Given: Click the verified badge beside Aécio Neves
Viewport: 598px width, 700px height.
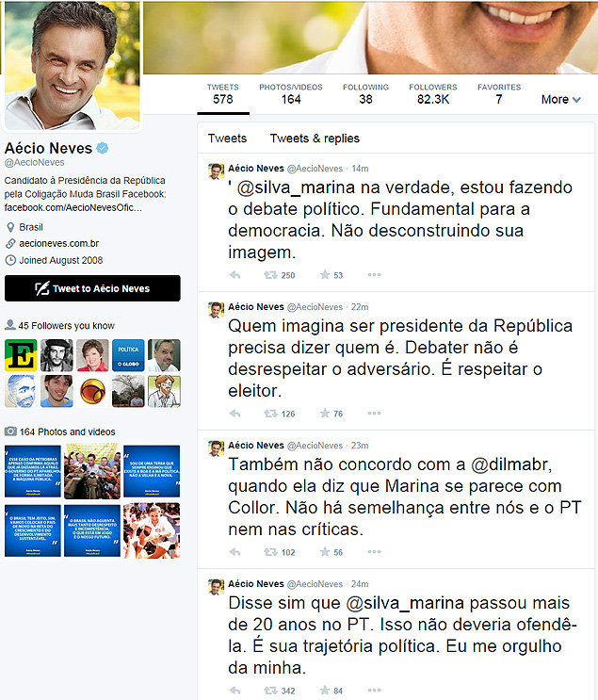Looking at the screenshot, I should [103, 148].
